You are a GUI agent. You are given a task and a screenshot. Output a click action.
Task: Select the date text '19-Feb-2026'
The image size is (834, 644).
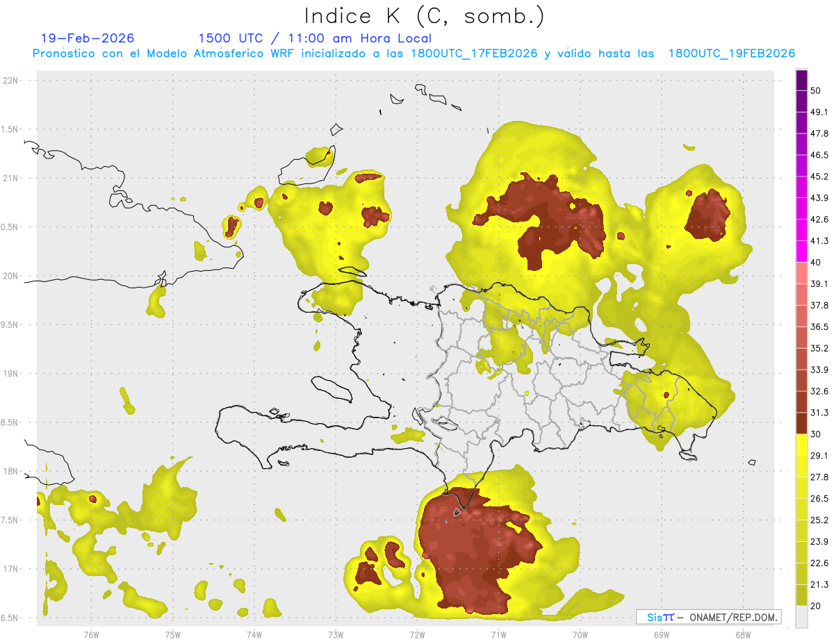(x=88, y=38)
